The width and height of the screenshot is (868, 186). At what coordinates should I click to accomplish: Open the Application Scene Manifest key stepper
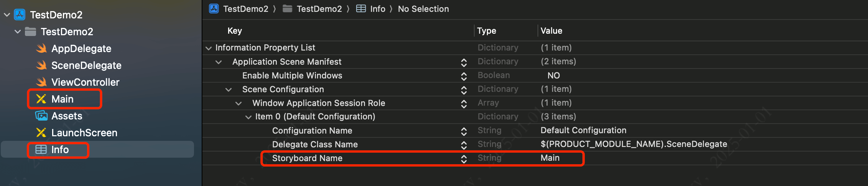(x=464, y=62)
